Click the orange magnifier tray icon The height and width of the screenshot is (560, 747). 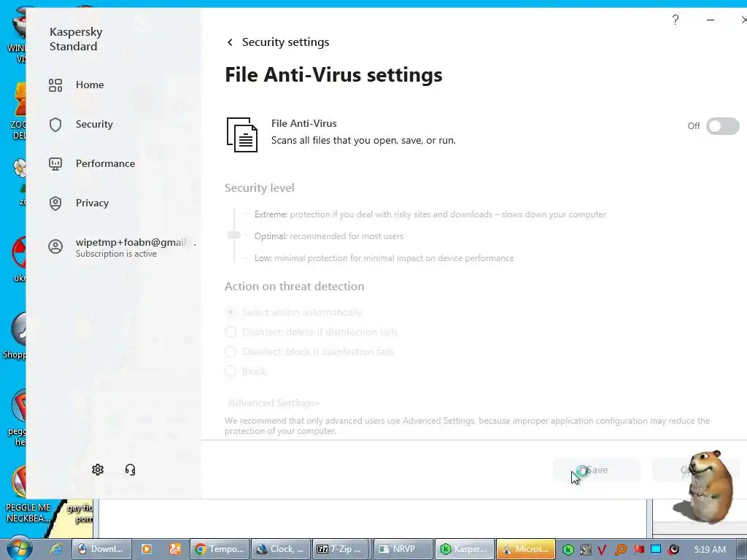[x=620, y=550]
